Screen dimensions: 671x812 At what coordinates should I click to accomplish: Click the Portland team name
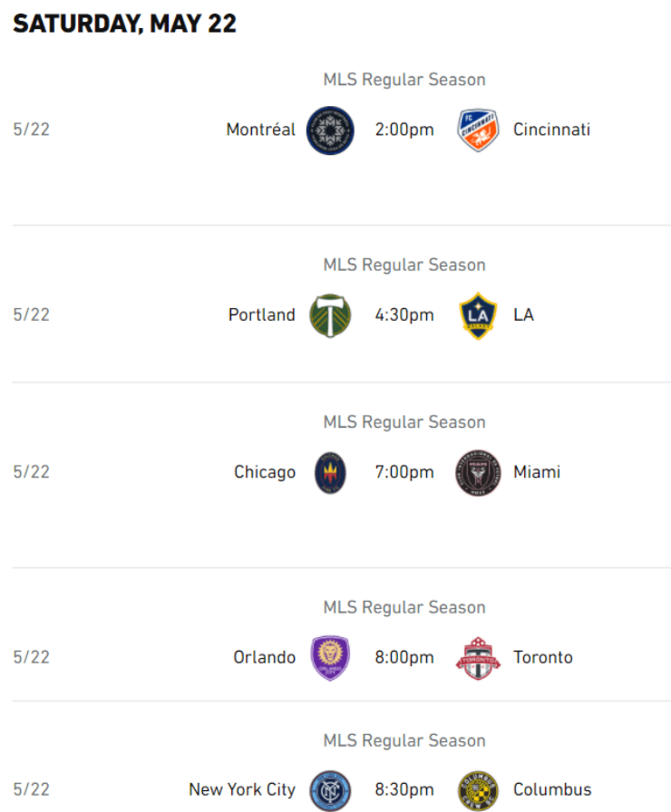pos(262,315)
